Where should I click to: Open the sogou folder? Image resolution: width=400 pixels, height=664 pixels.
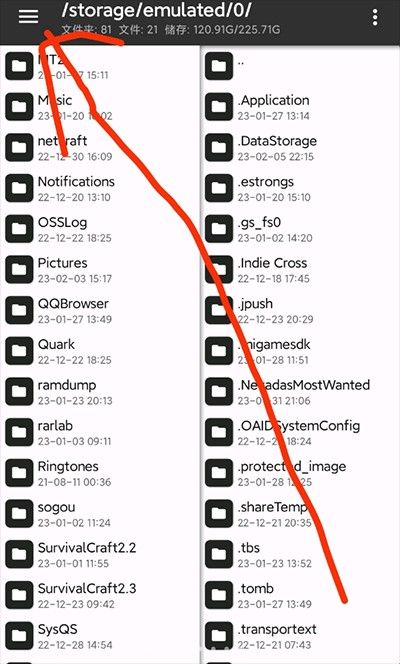click(100, 513)
